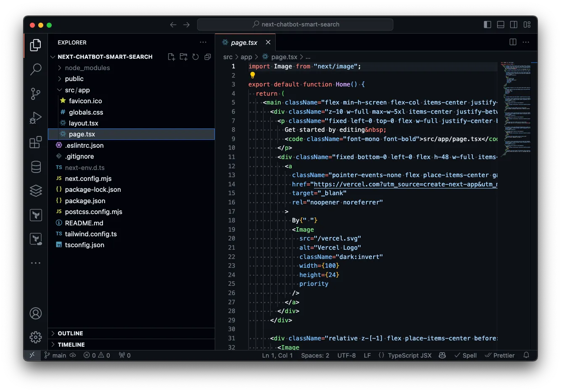Open .eslintrc.json file
The width and height of the screenshot is (561, 392).
tap(132, 145)
